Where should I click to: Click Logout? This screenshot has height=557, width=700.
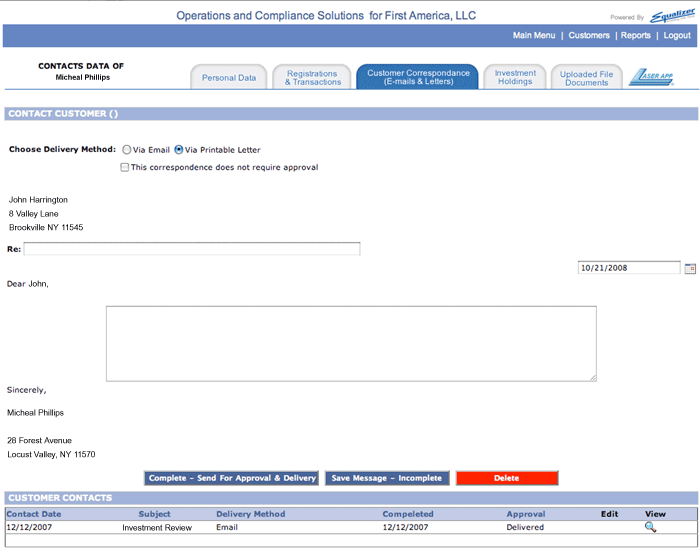(x=677, y=35)
